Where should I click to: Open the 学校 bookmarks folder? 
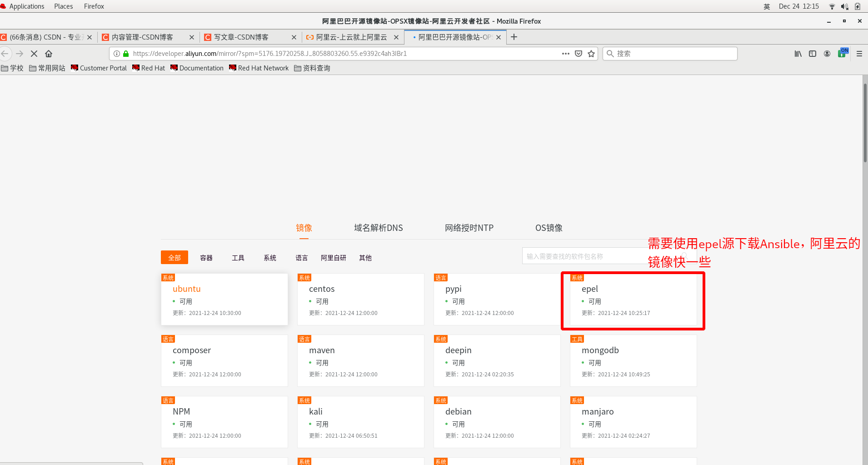[12, 68]
